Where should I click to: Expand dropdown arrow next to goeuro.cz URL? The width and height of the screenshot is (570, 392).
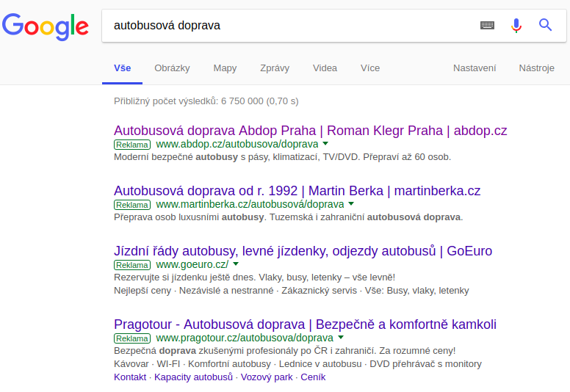coord(236,264)
